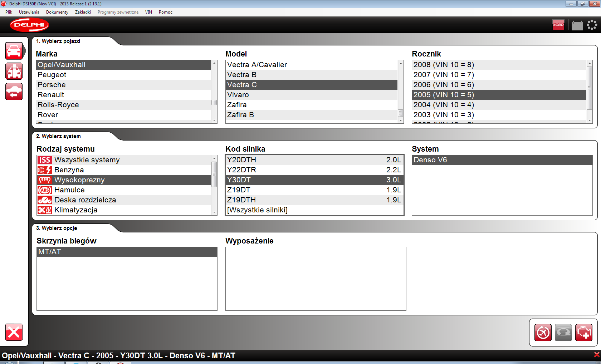601x364 pixels.
Task: Click the Marka list down arrow
Action: [x=214, y=120]
